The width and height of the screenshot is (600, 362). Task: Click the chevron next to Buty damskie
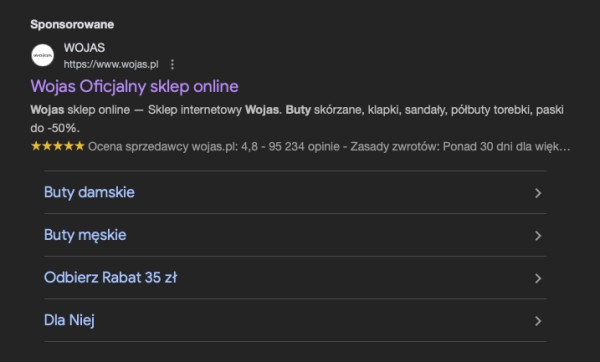coord(538,193)
